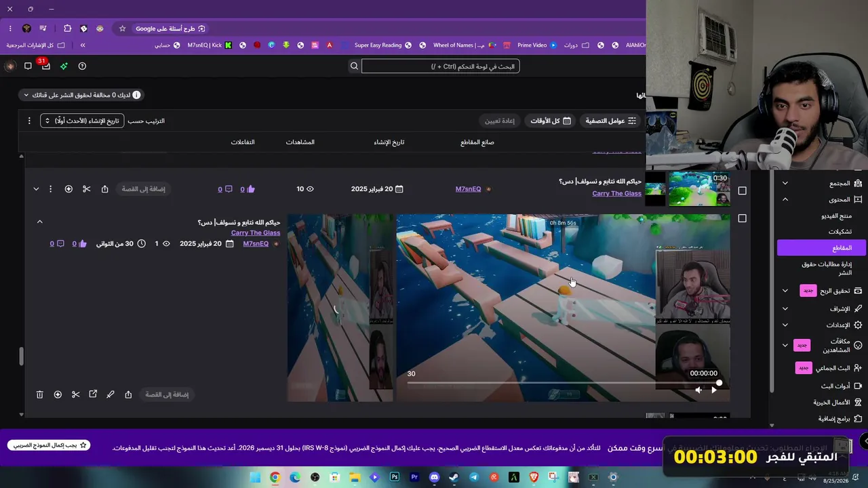Open the sort dropdown تاريخ الإنشاء (الأحدث أولًا)
Image resolution: width=868 pixels, height=488 pixels.
click(x=82, y=121)
